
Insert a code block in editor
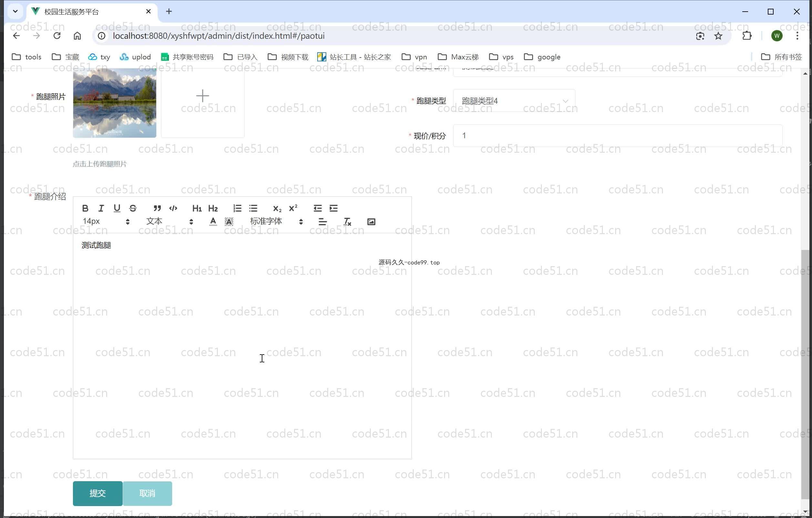point(173,208)
